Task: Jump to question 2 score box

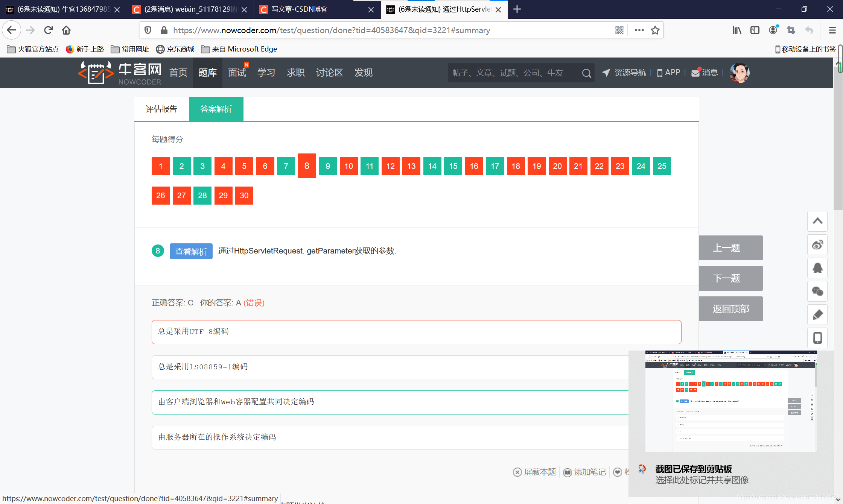Action: [182, 166]
